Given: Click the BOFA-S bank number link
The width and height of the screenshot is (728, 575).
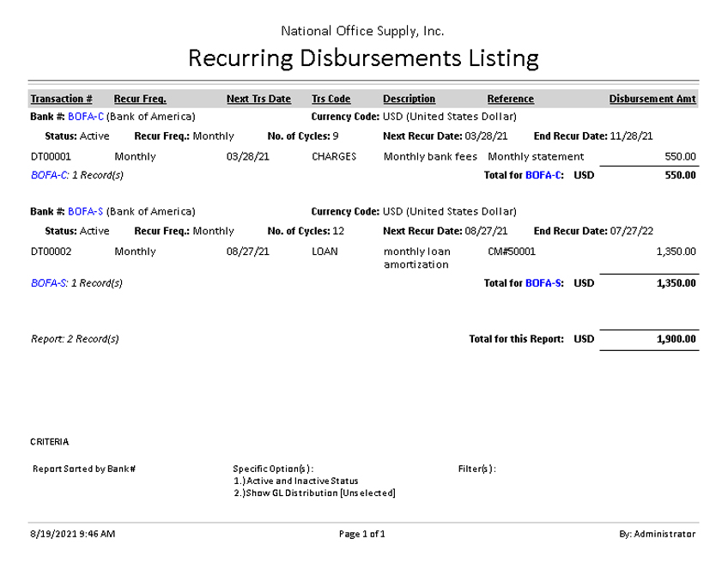Looking at the screenshot, I should 86,211.
